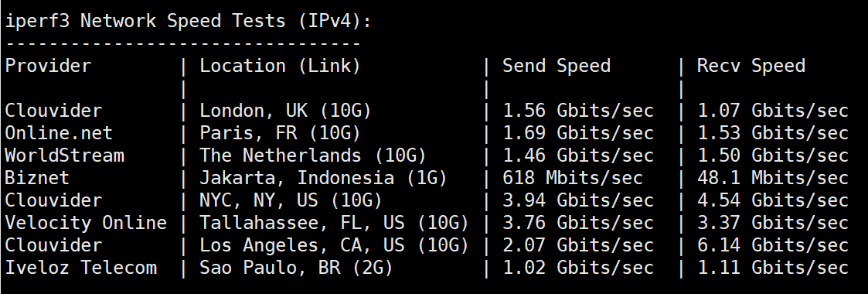Viewport: 868px width, 294px height.
Task: Click the iperf3 Network Speed Tests title
Action: pyautogui.click(x=189, y=22)
